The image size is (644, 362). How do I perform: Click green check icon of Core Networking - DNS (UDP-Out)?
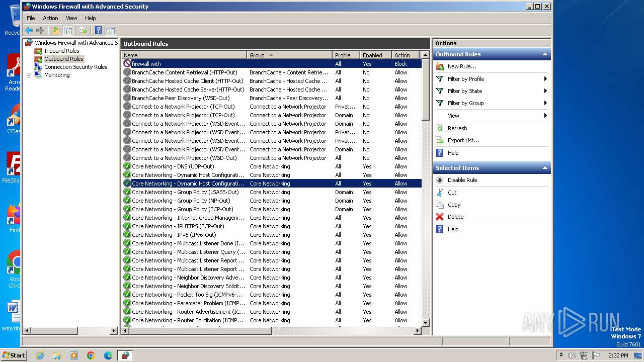pos(127,166)
